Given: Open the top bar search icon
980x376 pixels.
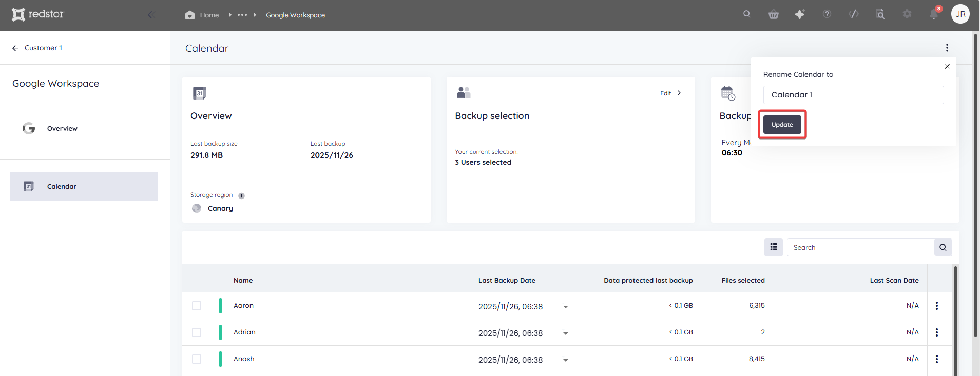Looking at the screenshot, I should (747, 14).
